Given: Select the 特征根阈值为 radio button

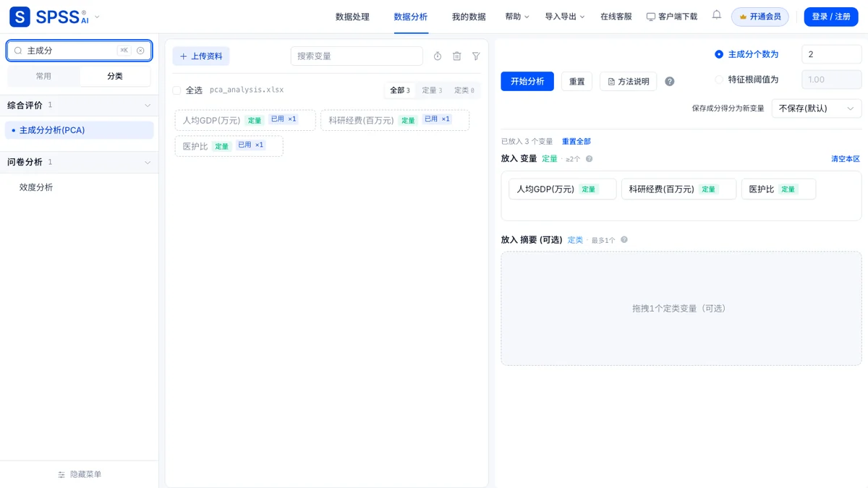Looking at the screenshot, I should pyautogui.click(x=719, y=80).
